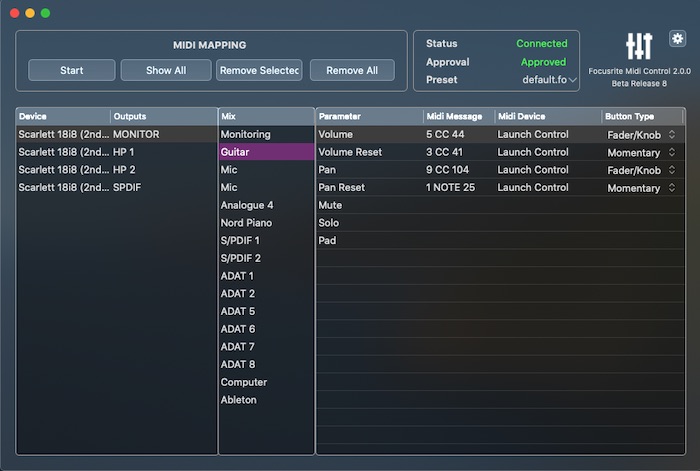
Task: Open Button Type dropdown for Pan Reset row
Action: pos(641,188)
